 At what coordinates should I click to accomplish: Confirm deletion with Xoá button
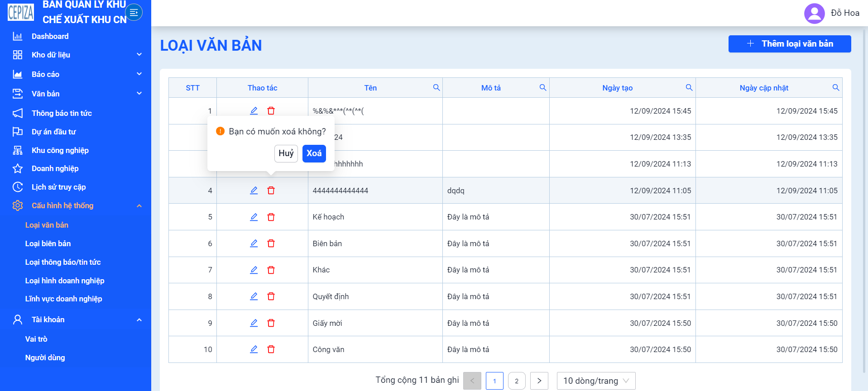click(314, 153)
